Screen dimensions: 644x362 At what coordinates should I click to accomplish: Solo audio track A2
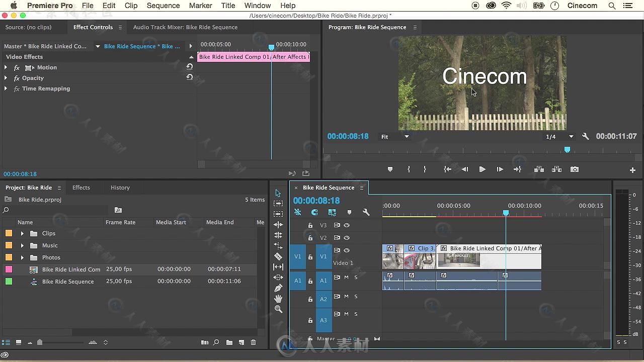[356, 297]
